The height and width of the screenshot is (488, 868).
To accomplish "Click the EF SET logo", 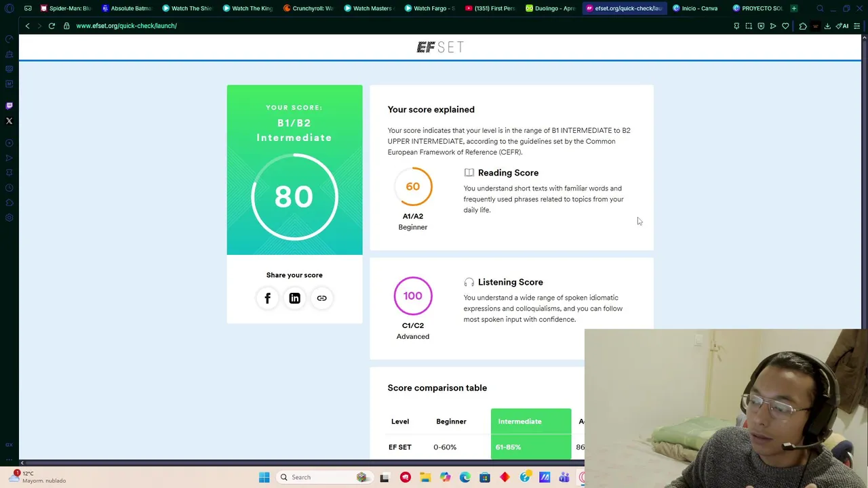I will (x=440, y=47).
